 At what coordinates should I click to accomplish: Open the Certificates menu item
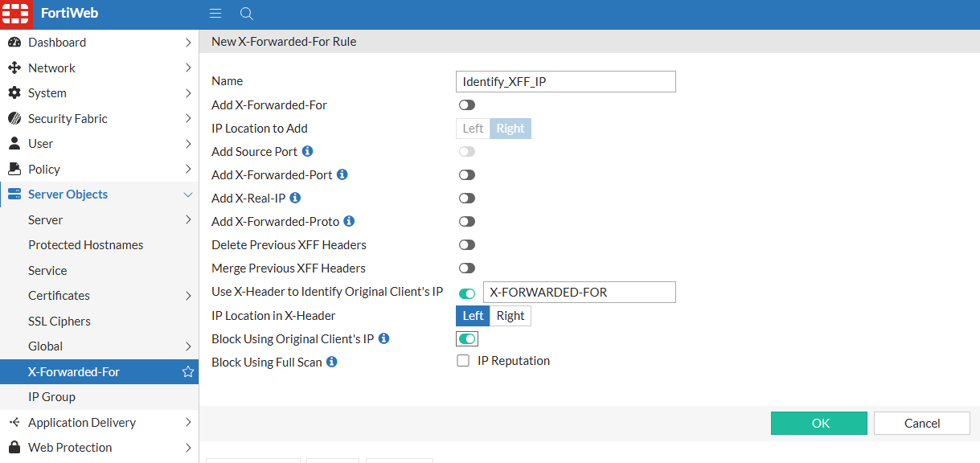99,296
